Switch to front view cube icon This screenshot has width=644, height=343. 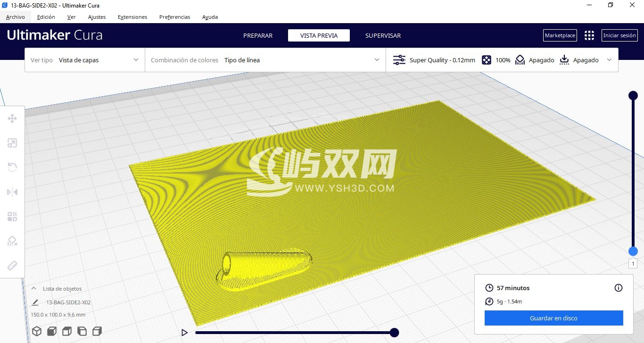click(52, 331)
